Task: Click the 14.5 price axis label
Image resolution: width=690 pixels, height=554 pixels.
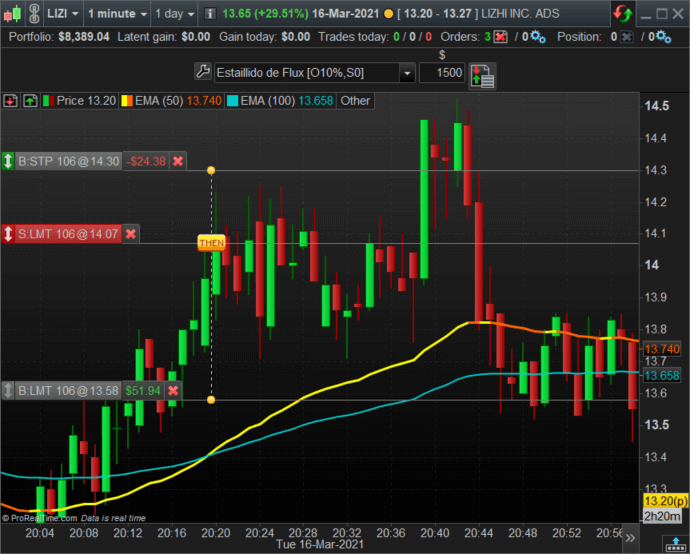Action: [x=657, y=106]
